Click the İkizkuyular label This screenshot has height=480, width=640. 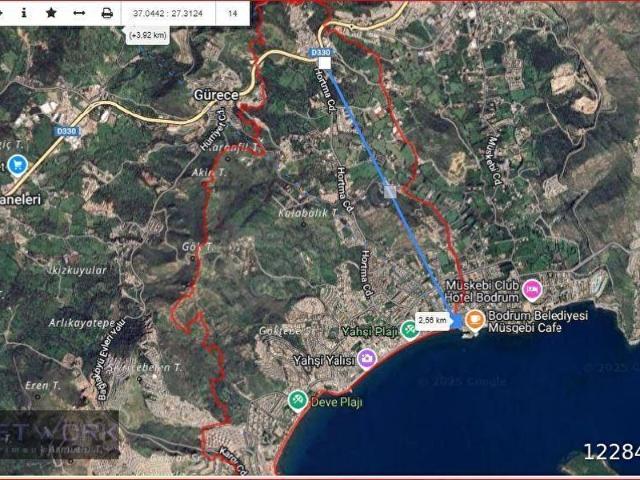(x=77, y=270)
